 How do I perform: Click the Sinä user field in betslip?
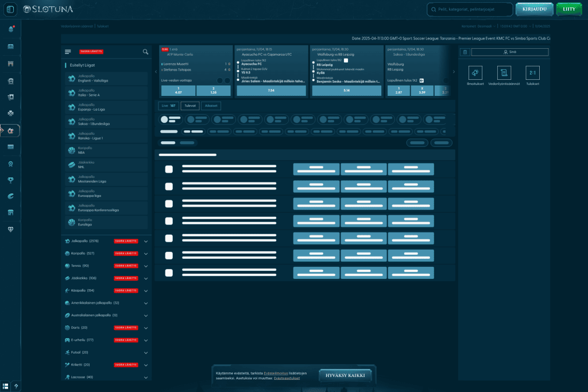pyautogui.click(x=510, y=52)
